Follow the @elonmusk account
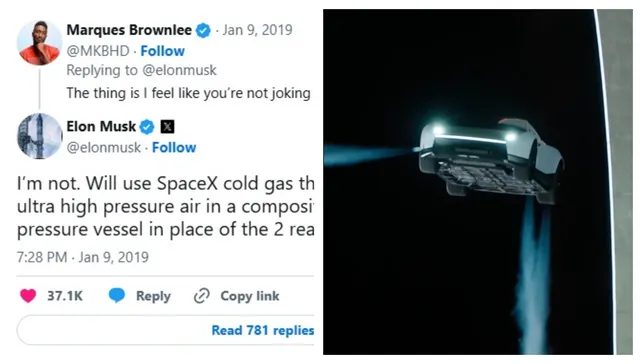This screenshot has height=364, width=640. tap(174, 147)
